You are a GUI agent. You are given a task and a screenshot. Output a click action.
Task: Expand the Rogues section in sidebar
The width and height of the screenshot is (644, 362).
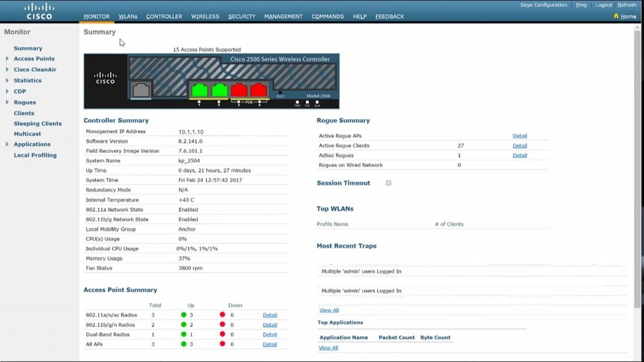point(7,102)
